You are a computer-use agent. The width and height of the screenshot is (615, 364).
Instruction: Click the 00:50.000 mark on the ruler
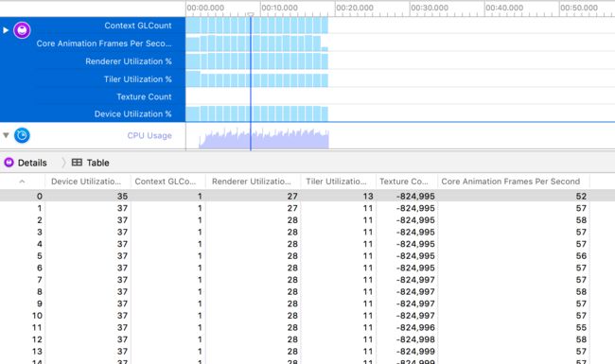tap(579, 8)
